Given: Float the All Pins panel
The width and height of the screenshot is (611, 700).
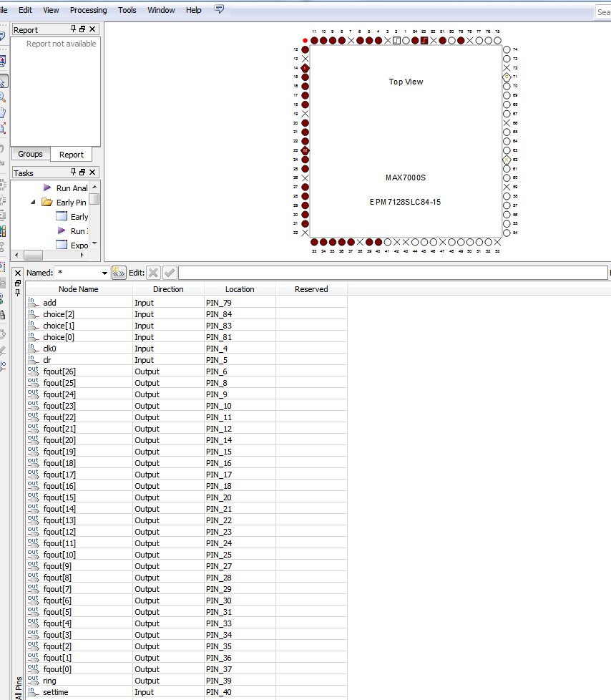Looking at the screenshot, I should click(18, 283).
